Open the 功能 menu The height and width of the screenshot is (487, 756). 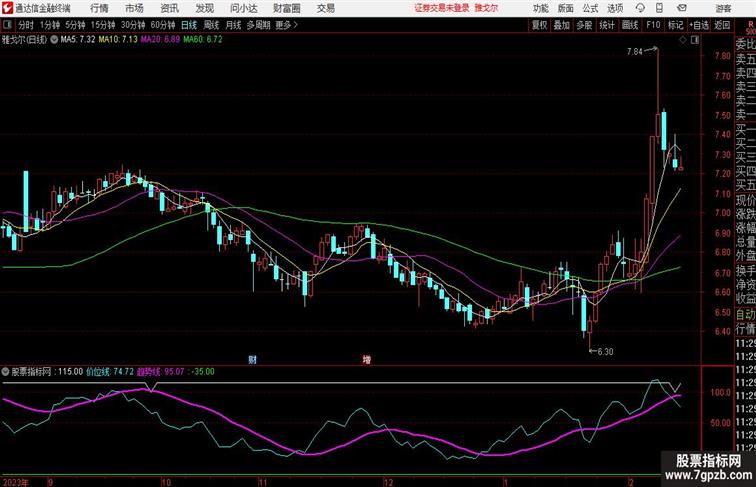(x=540, y=8)
